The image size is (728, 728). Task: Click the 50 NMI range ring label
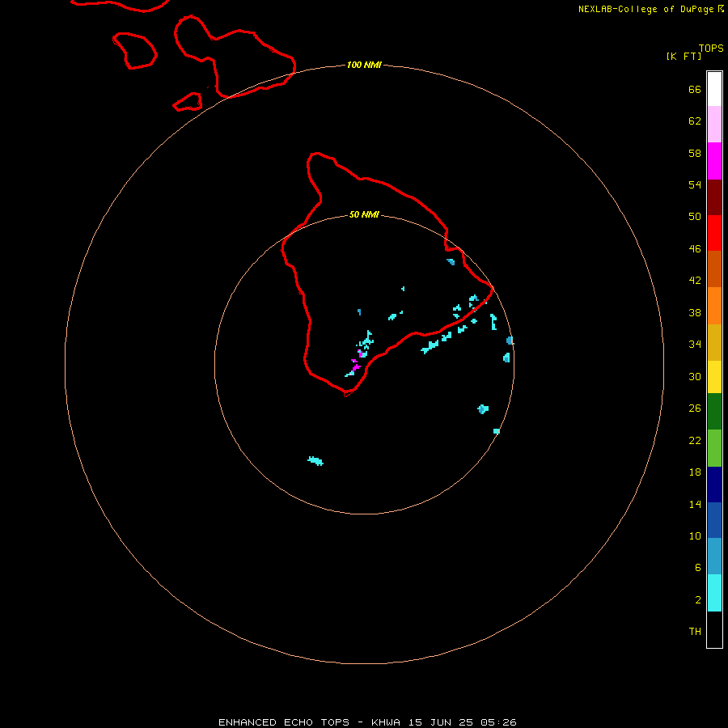coord(364,214)
